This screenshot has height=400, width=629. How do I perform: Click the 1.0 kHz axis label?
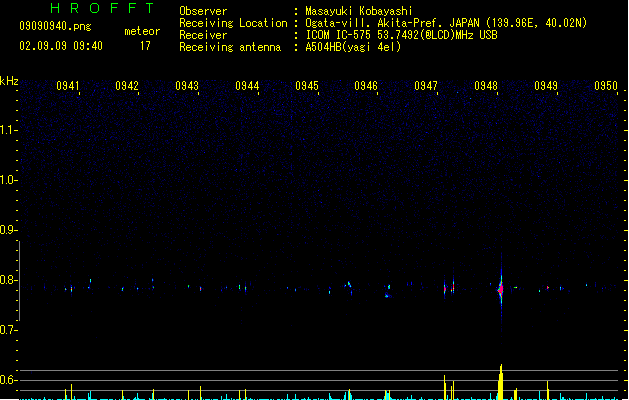tap(8, 180)
